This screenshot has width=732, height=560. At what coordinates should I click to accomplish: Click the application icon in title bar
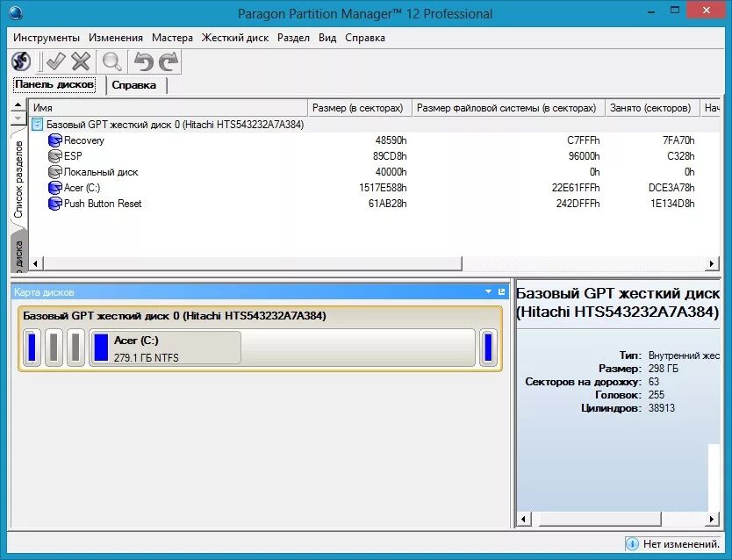16,12
